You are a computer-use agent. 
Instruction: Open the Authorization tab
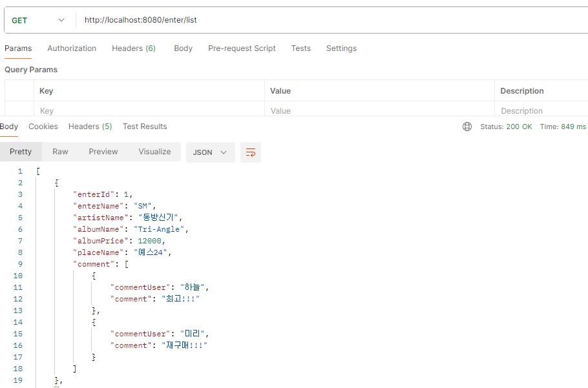[x=72, y=48]
